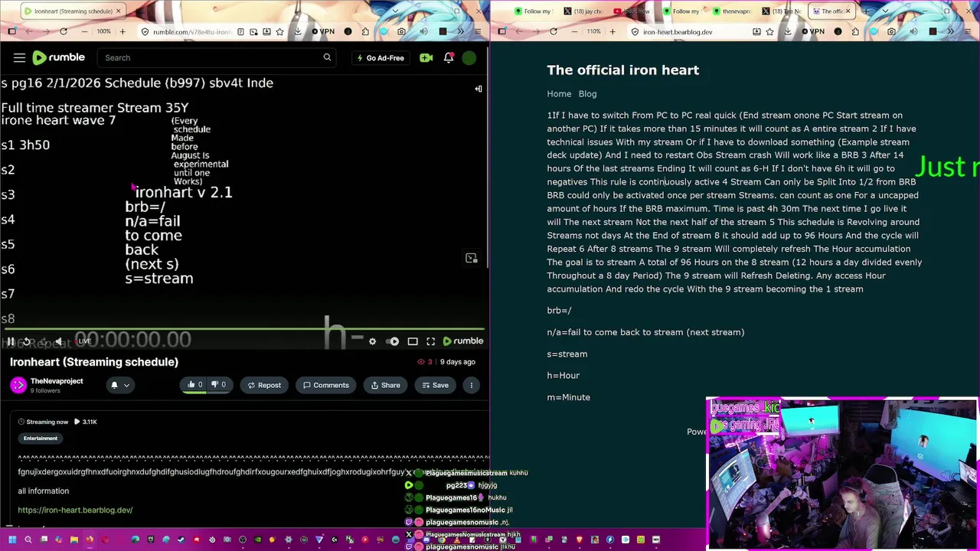This screenshot has width=980, height=551.
Task: Share the Ironheart video
Action: coord(385,385)
